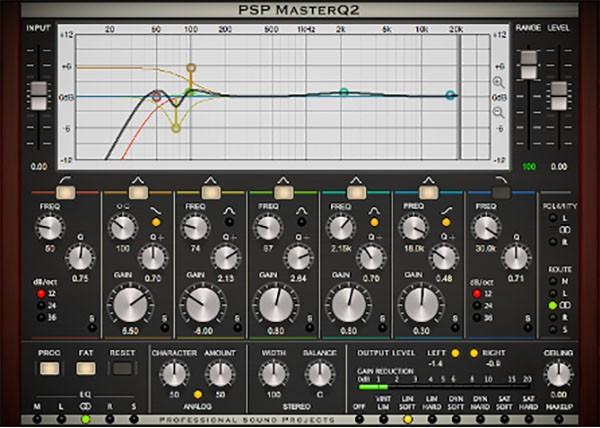Click the teal EQ node at 2k

coord(343,92)
